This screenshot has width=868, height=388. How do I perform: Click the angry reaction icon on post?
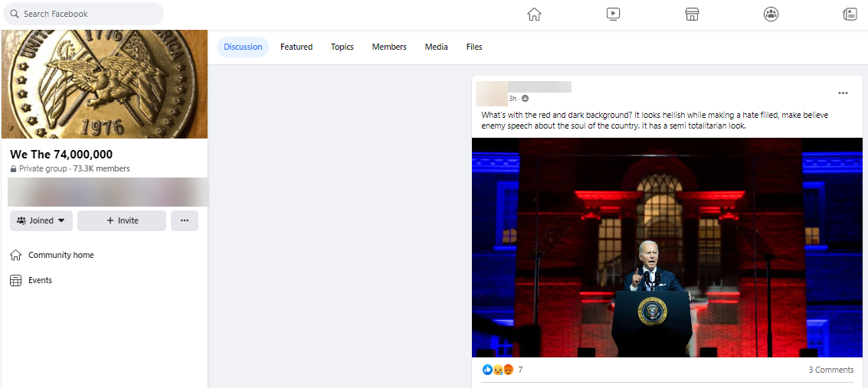point(509,370)
